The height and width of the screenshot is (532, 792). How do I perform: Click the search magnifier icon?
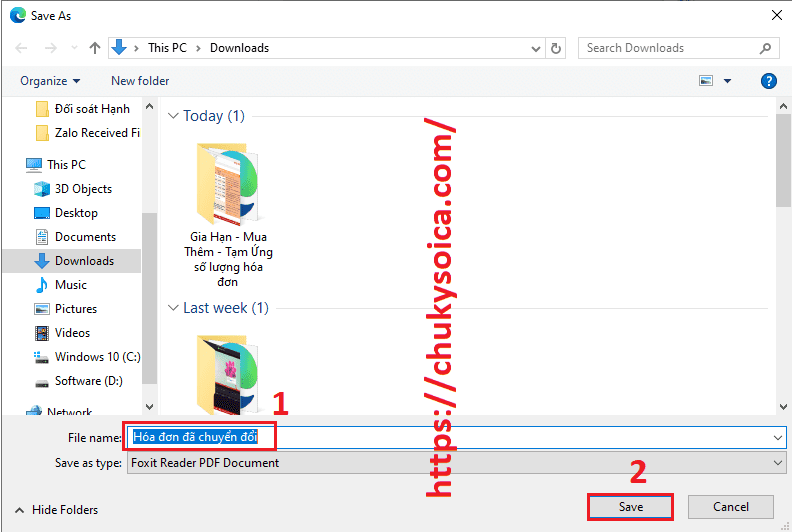tap(766, 48)
